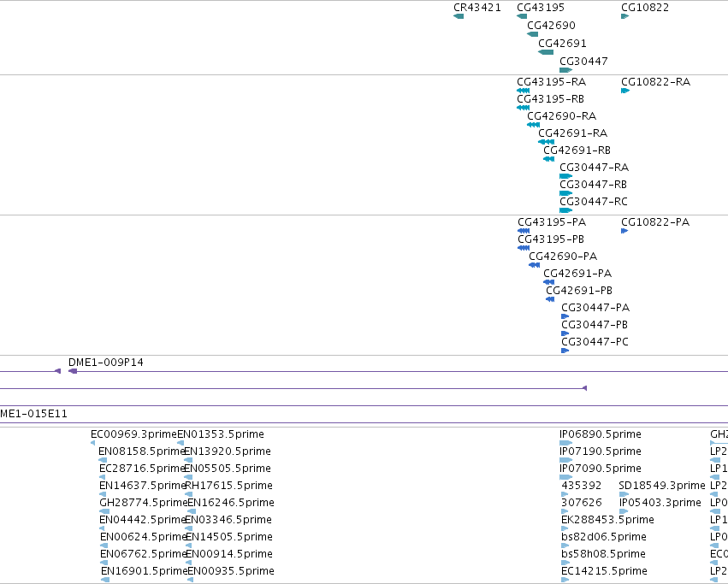The width and height of the screenshot is (728, 584).
Task: Click the SD18549.3prime EST glyph
Action: (x=624, y=494)
